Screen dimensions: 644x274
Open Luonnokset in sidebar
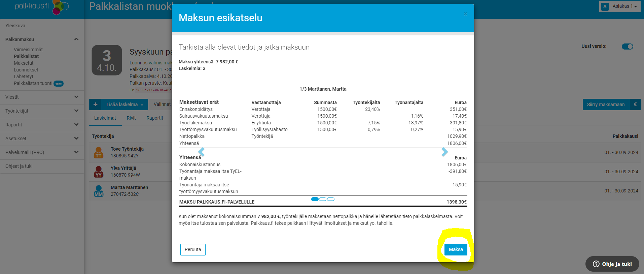[x=26, y=70]
